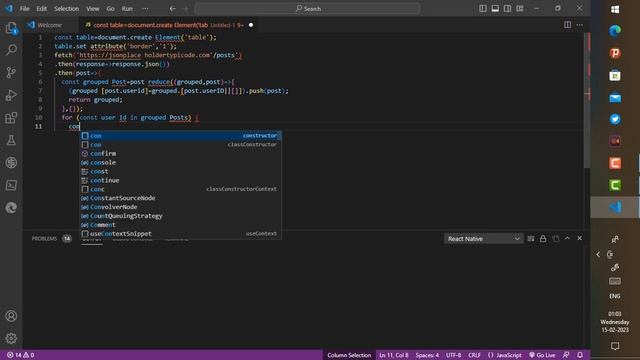Clear the output panel list icon
The height and width of the screenshot is (360, 640).
531,239
